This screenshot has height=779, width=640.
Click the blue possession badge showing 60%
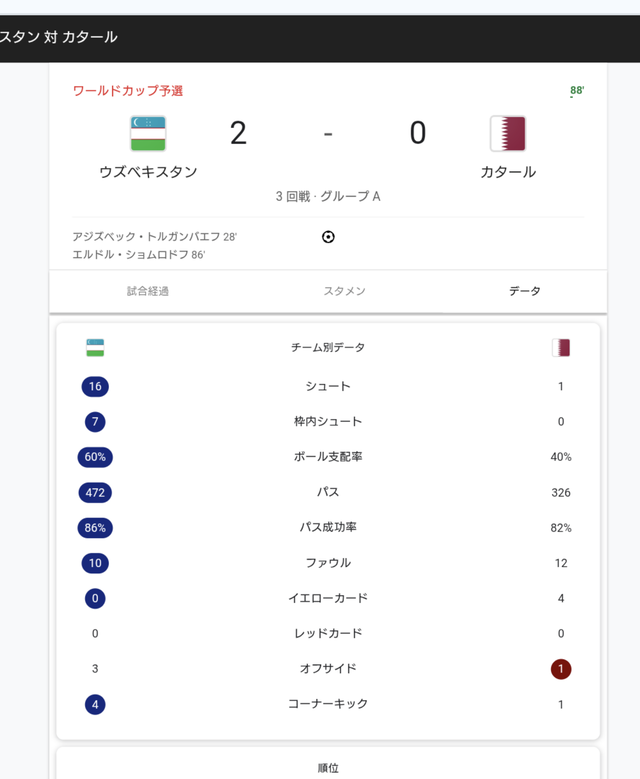click(x=95, y=457)
